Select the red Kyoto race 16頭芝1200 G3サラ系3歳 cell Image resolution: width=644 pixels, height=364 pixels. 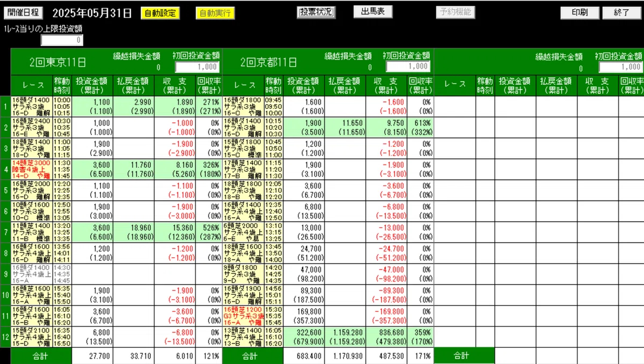click(244, 316)
